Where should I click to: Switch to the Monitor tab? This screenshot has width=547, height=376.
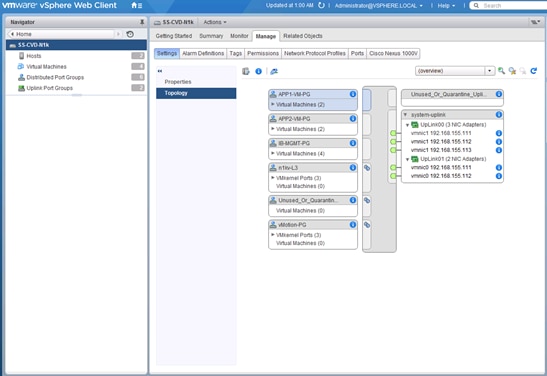tap(239, 36)
